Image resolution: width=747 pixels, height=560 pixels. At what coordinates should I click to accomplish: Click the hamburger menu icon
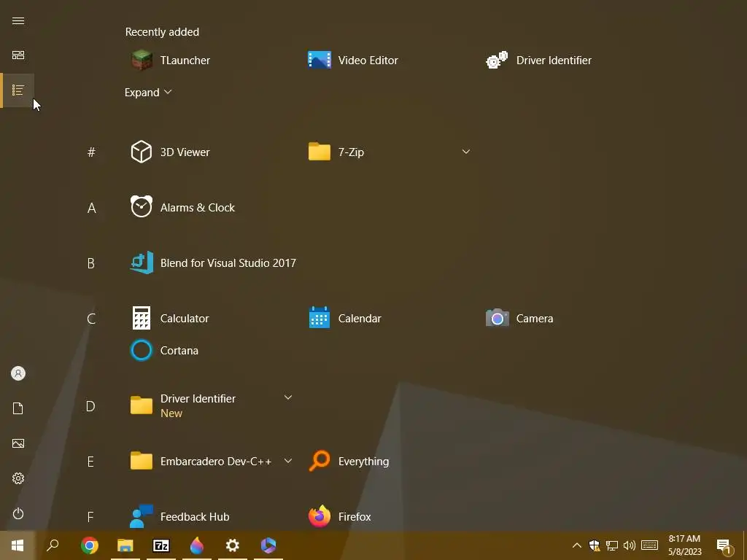[x=18, y=21]
